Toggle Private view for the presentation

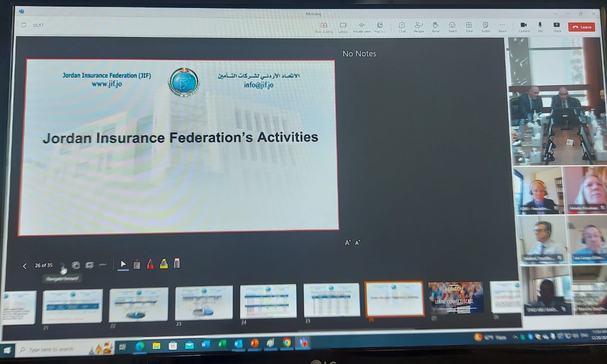361,27
